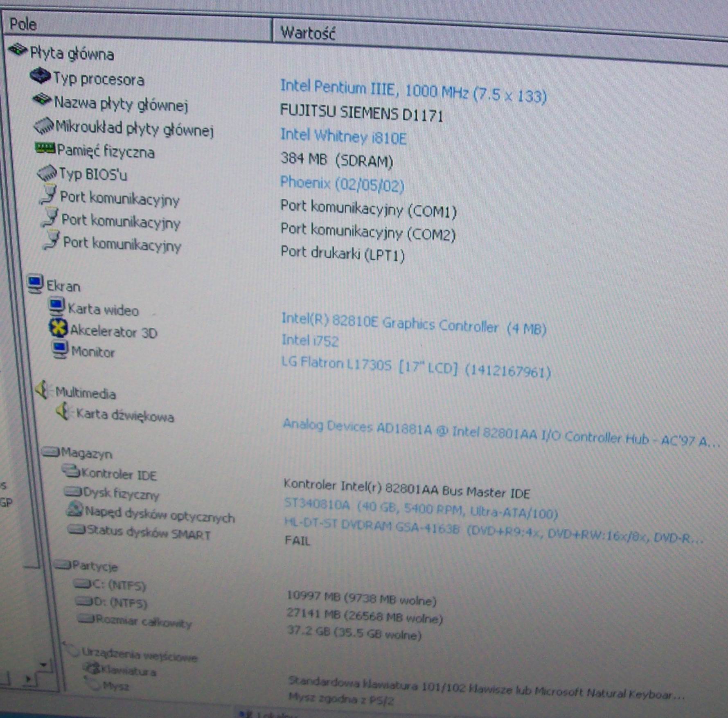Select the Mysz row label
728x718 pixels.
pyautogui.click(x=116, y=686)
